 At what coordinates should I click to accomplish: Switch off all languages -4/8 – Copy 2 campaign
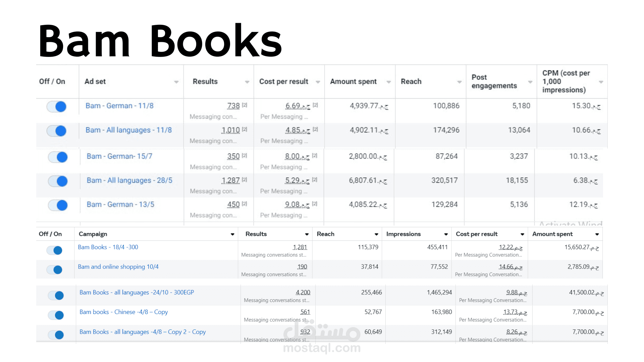[x=56, y=335]
